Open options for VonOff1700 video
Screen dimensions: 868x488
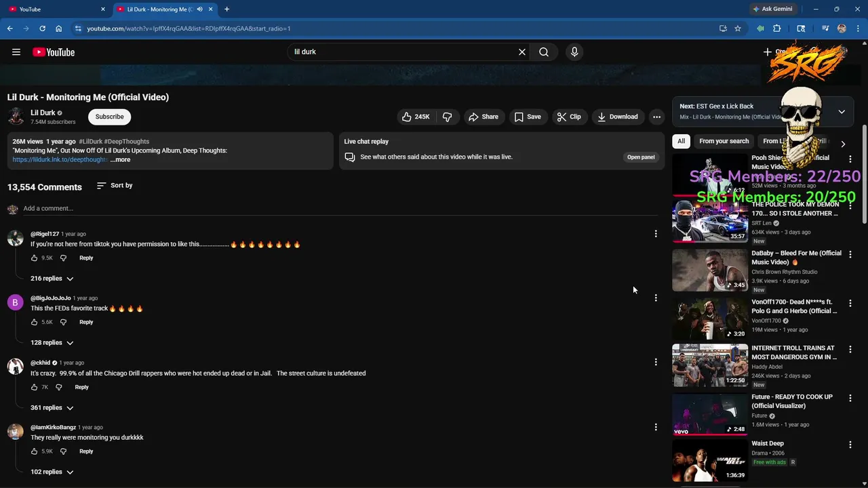850,304
